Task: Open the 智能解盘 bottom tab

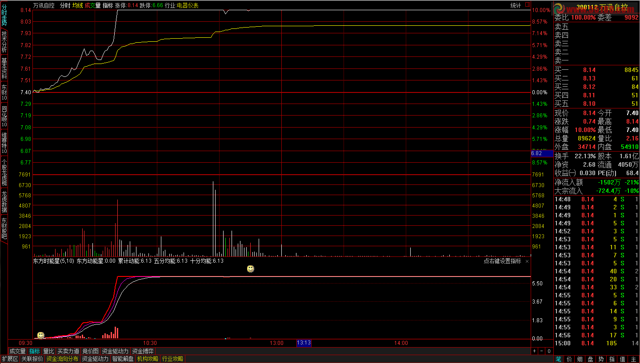Action: pyautogui.click(x=123, y=359)
